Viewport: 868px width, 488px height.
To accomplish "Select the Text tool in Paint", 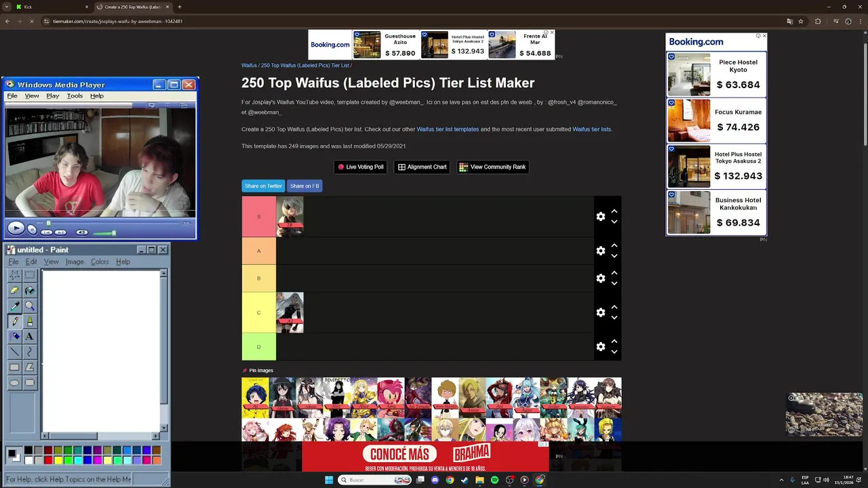I will click(x=30, y=337).
